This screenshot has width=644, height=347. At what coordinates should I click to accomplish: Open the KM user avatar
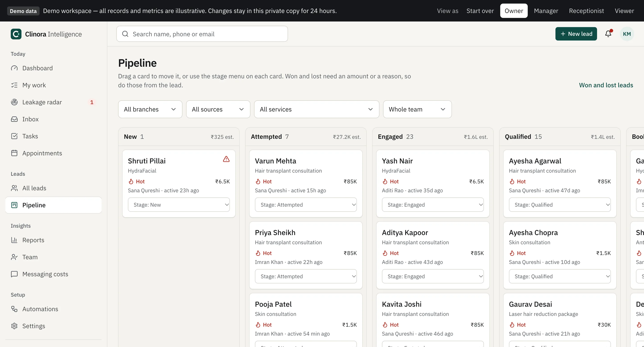627,34
